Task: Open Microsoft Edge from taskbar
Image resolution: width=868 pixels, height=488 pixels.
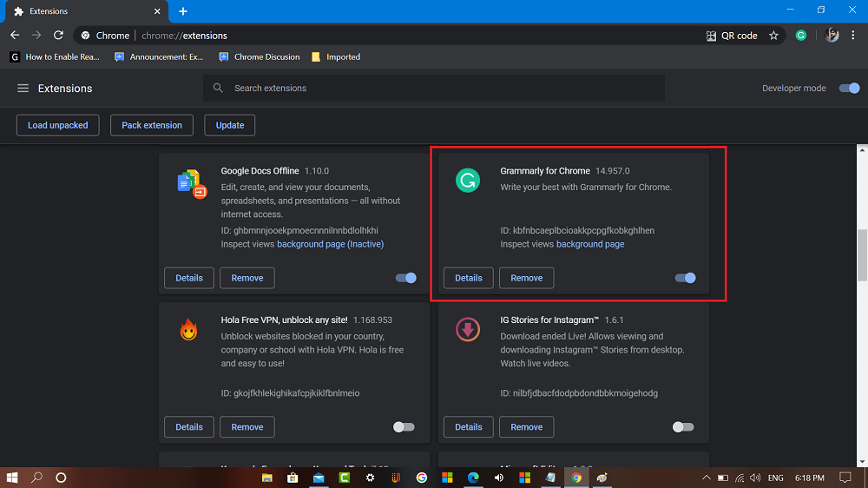Action: [473, 478]
